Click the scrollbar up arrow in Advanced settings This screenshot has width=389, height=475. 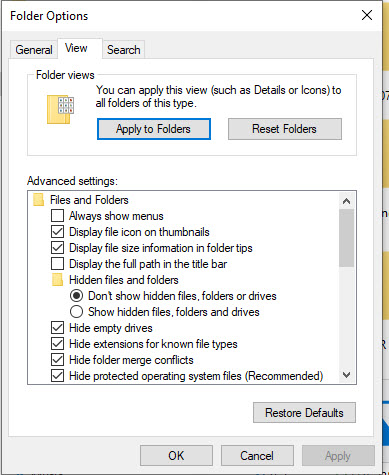[x=347, y=201]
